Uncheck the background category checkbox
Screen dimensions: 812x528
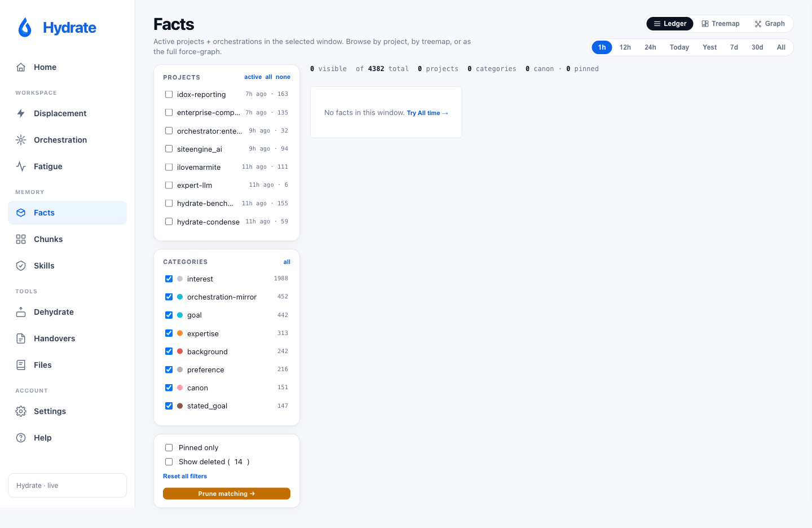tap(169, 351)
